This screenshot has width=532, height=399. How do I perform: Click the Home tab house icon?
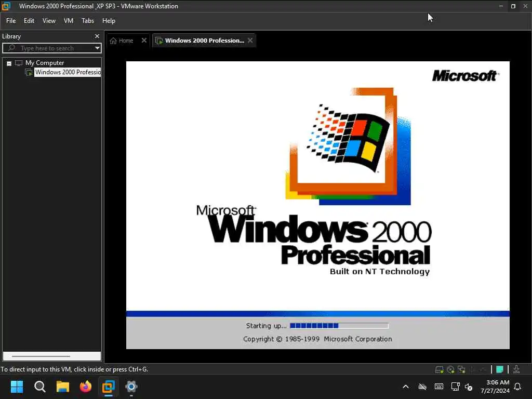click(x=113, y=41)
